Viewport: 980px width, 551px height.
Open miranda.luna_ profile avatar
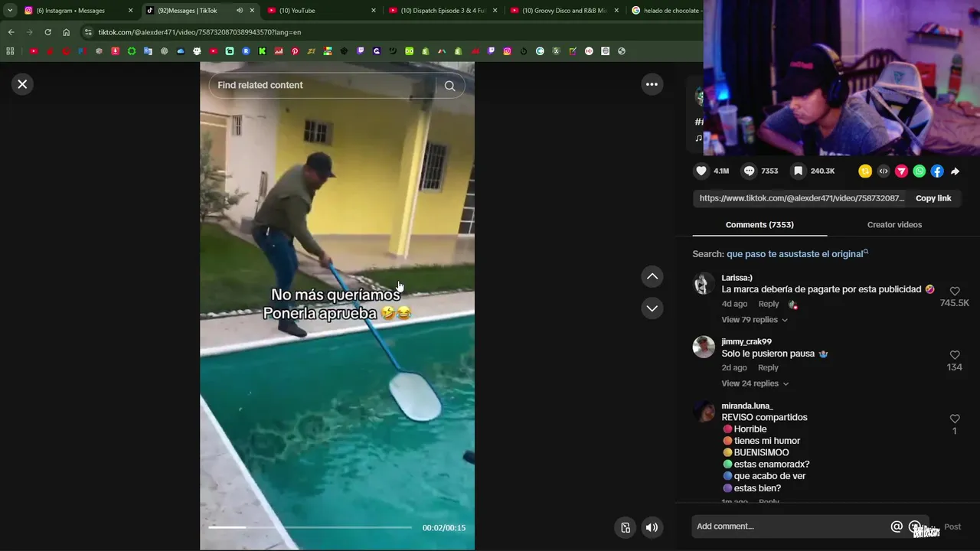point(704,411)
